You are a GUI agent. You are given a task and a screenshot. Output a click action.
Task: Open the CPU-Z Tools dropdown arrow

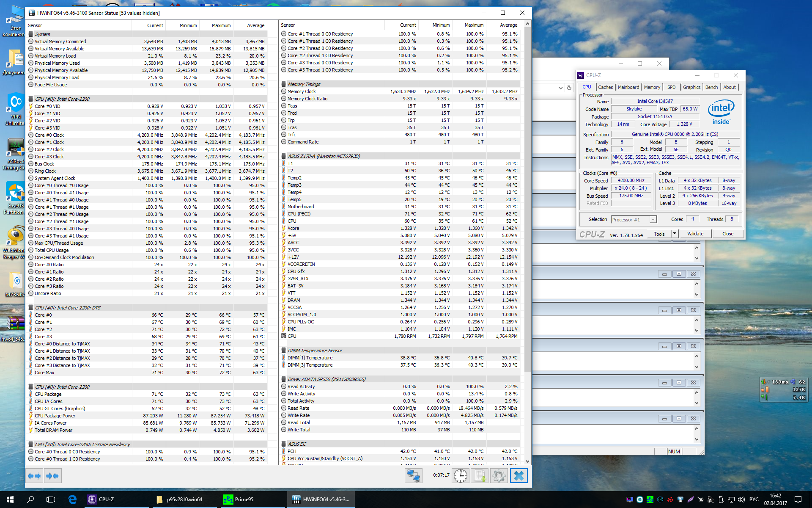(x=675, y=234)
